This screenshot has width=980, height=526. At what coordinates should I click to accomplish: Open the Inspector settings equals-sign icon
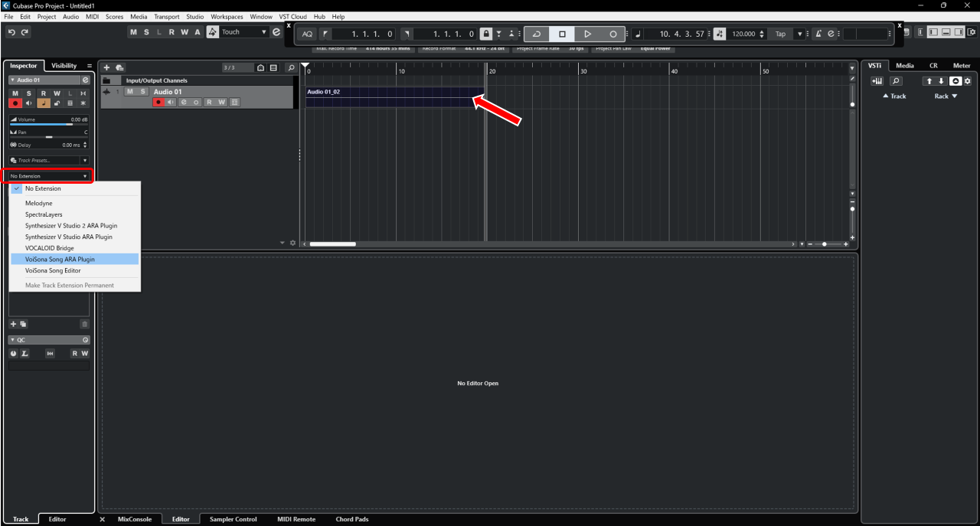(x=90, y=66)
